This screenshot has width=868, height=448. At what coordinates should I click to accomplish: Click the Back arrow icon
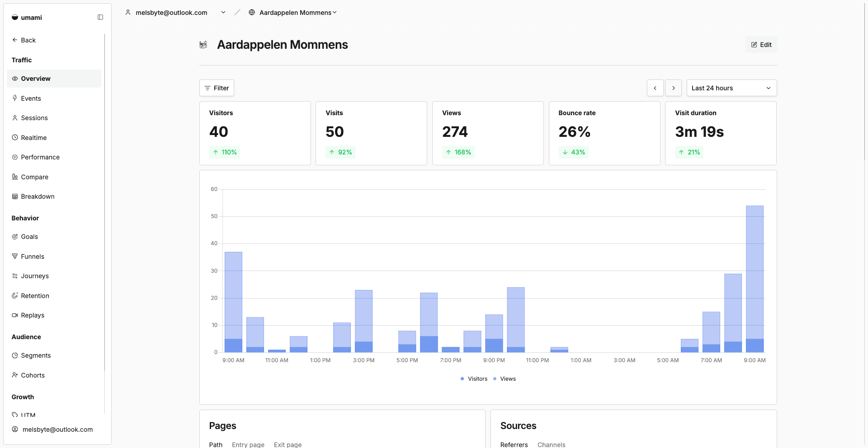(15, 40)
